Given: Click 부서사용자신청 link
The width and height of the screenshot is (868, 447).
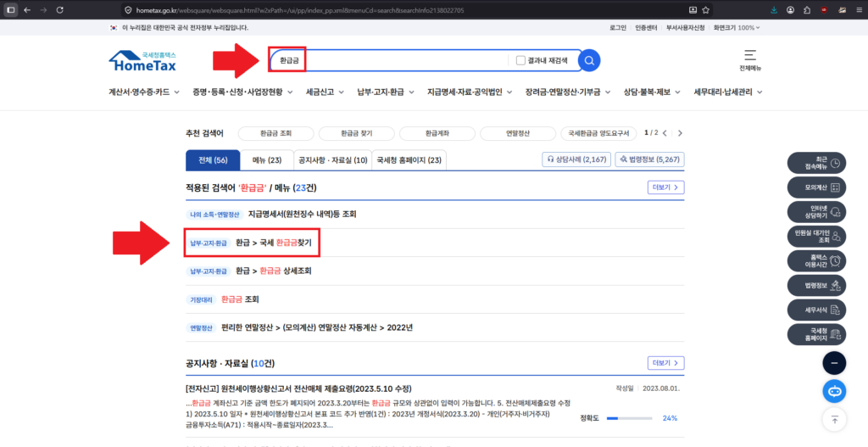Looking at the screenshot, I should click(x=685, y=27).
